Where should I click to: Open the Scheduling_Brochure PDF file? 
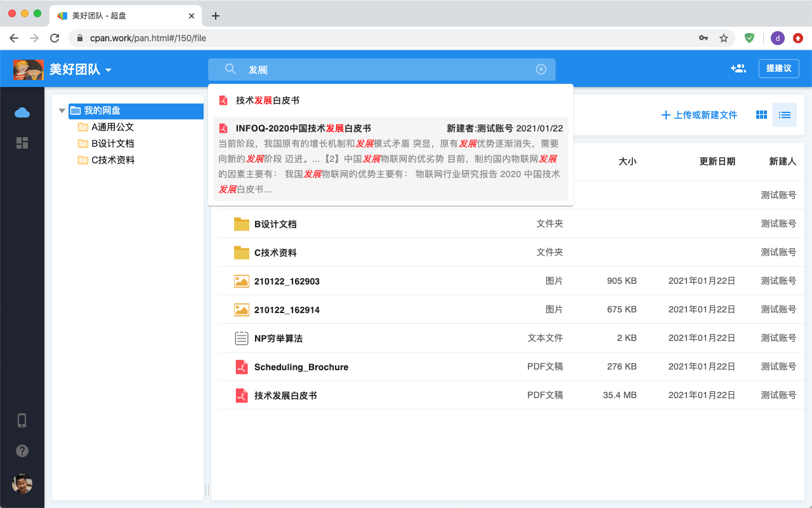pos(301,367)
